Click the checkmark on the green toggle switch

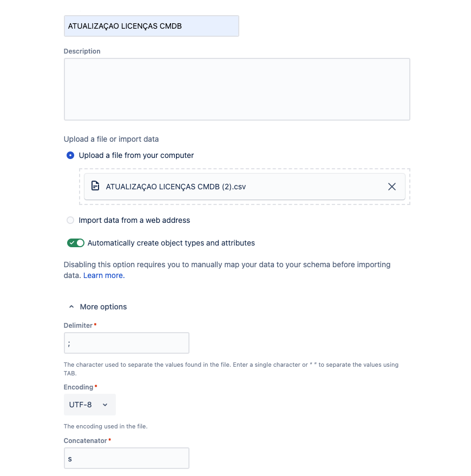[x=71, y=243]
